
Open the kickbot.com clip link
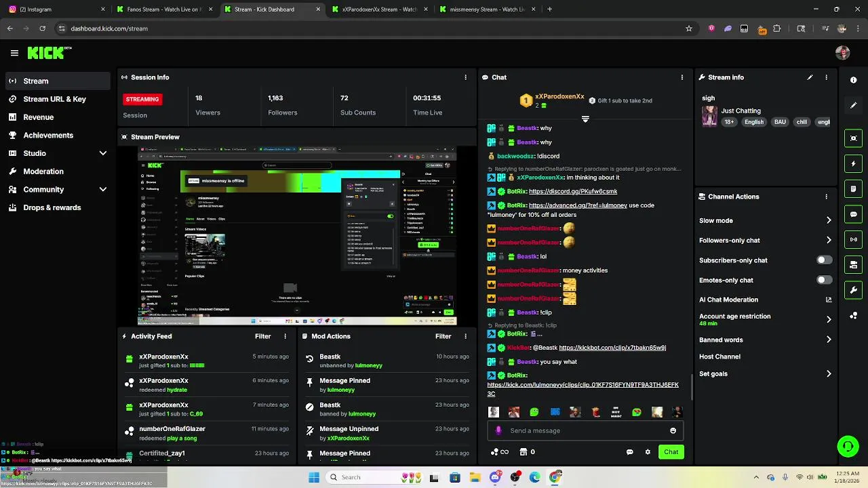[x=612, y=348]
